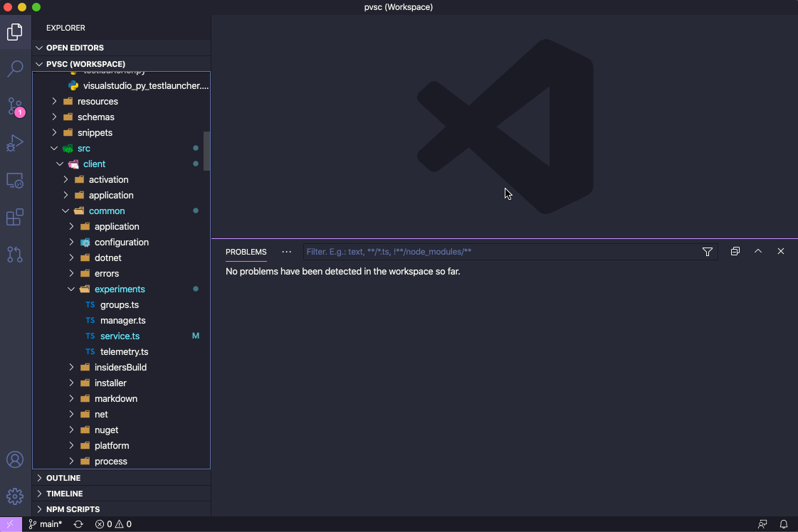Open service.ts in the experiments folder

tap(120, 336)
